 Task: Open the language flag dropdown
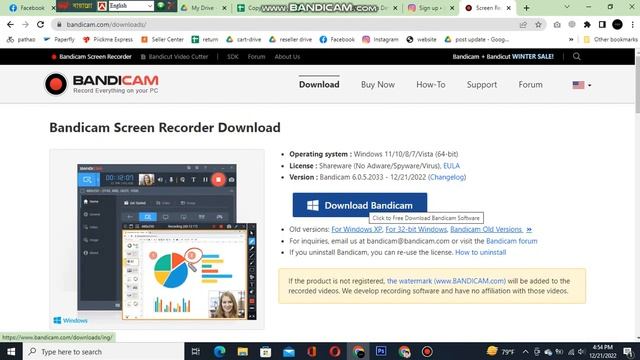(582, 85)
